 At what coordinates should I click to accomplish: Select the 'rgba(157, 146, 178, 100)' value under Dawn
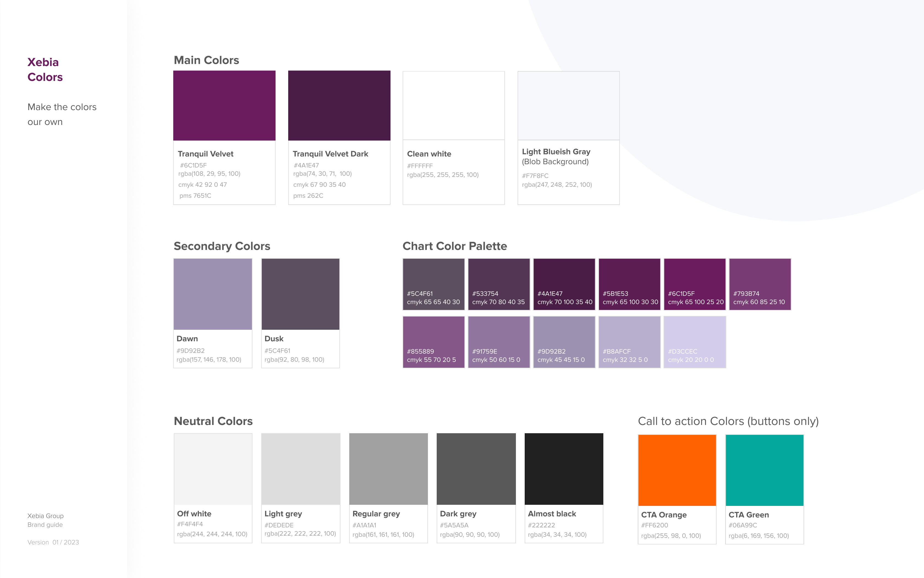(209, 360)
